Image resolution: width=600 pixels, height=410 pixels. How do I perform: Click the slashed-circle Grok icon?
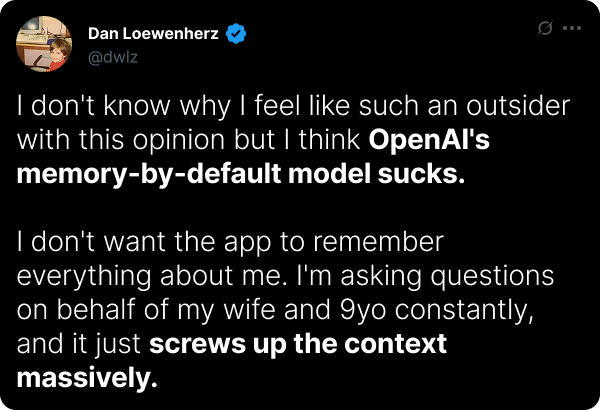(546, 28)
